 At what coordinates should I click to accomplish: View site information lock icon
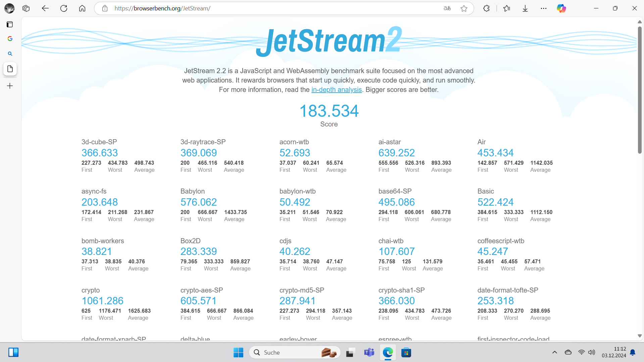(x=105, y=8)
